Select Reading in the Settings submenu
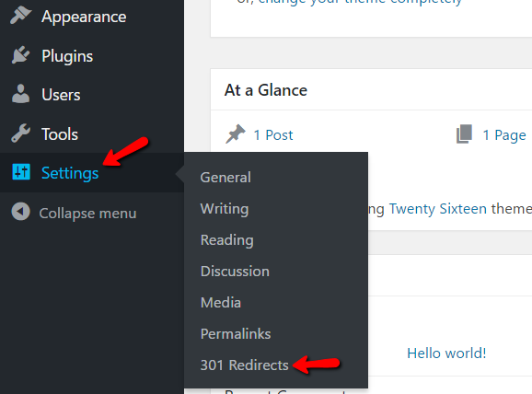Image resolution: width=532 pixels, height=394 pixels. 227,240
